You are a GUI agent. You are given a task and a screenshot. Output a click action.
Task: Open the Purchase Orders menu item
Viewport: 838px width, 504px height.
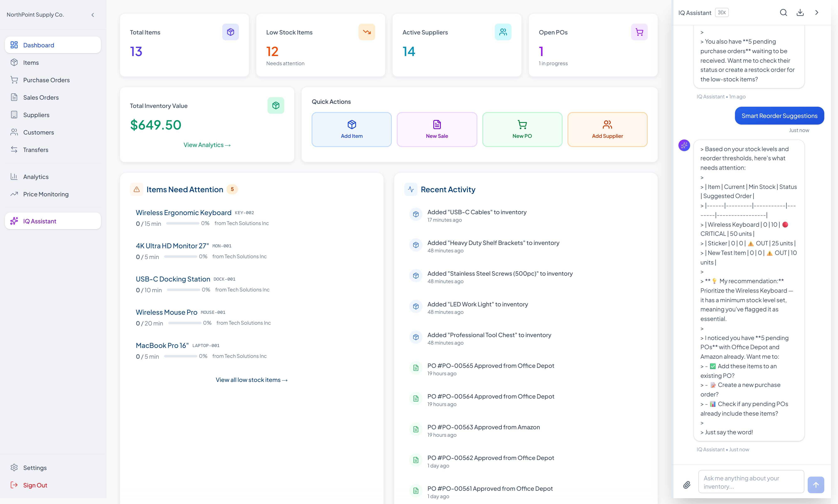tap(46, 80)
